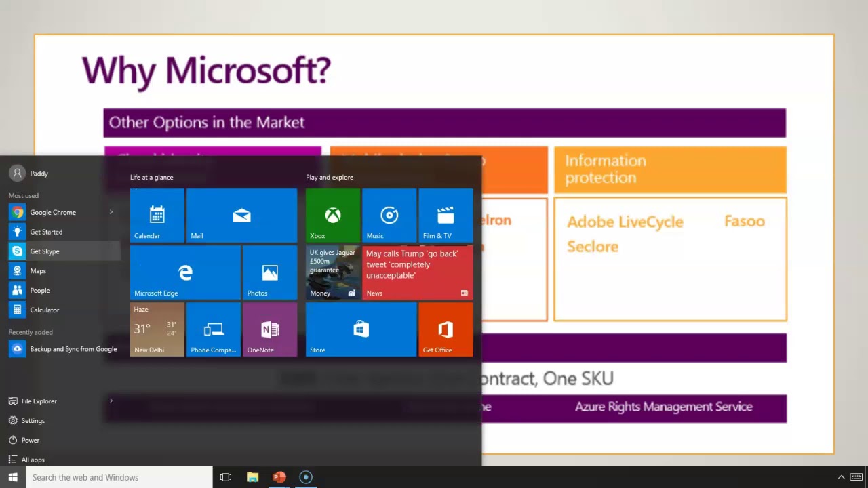Click Seclore text on the slide
The width and height of the screenshot is (868, 488).
pyautogui.click(x=593, y=247)
